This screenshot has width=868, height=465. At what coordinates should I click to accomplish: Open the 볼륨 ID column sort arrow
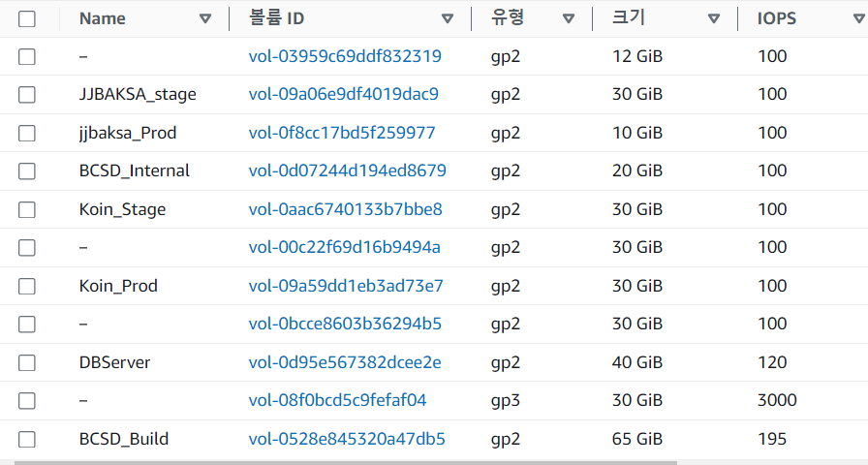448,18
